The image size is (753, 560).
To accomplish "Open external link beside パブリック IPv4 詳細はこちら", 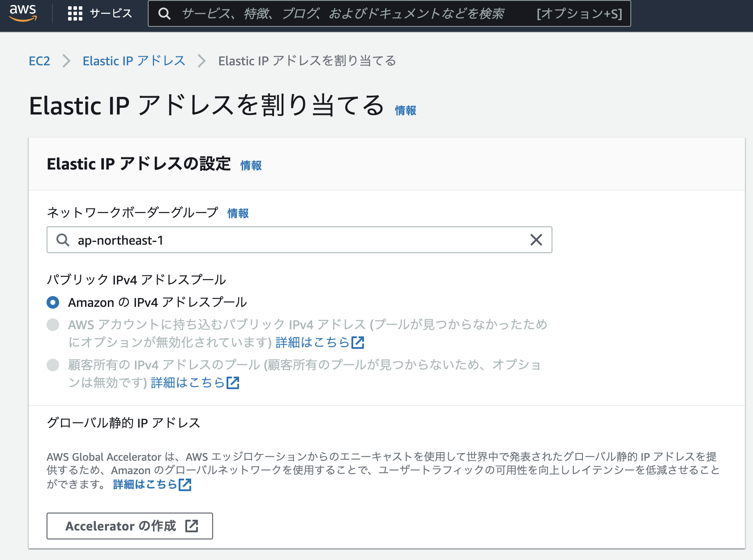I will [x=357, y=342].
